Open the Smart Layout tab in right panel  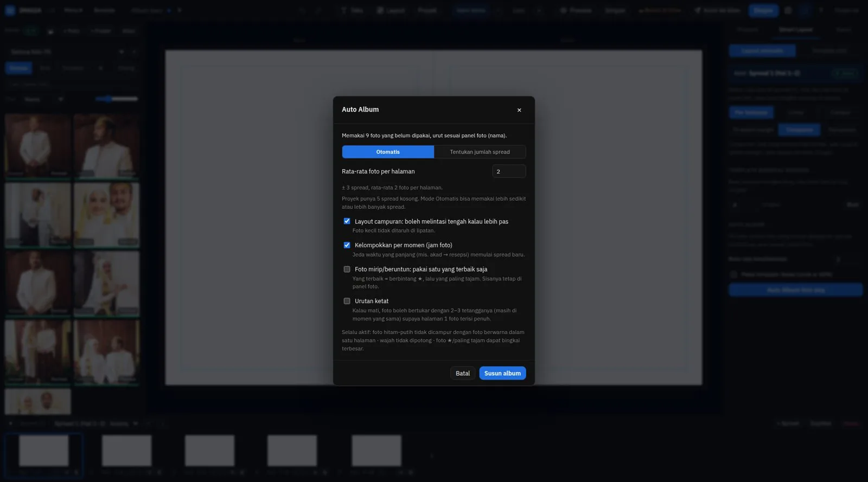795,30
